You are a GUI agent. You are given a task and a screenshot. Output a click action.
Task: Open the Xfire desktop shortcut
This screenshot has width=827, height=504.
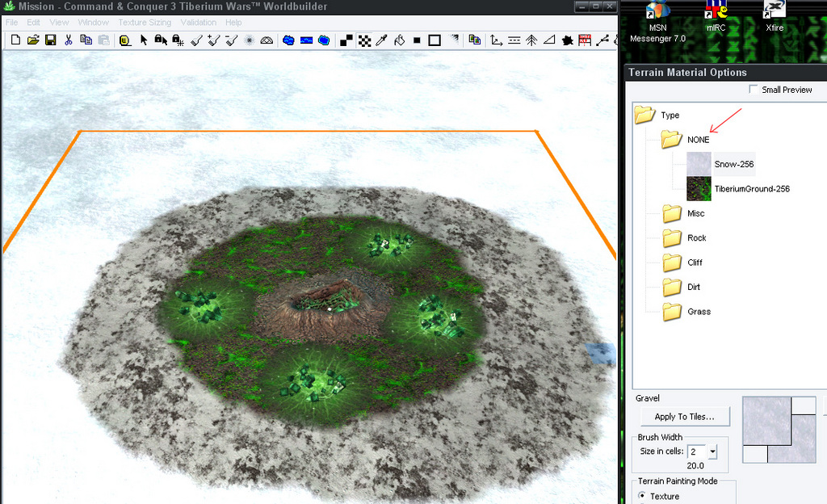pos(775,17)
